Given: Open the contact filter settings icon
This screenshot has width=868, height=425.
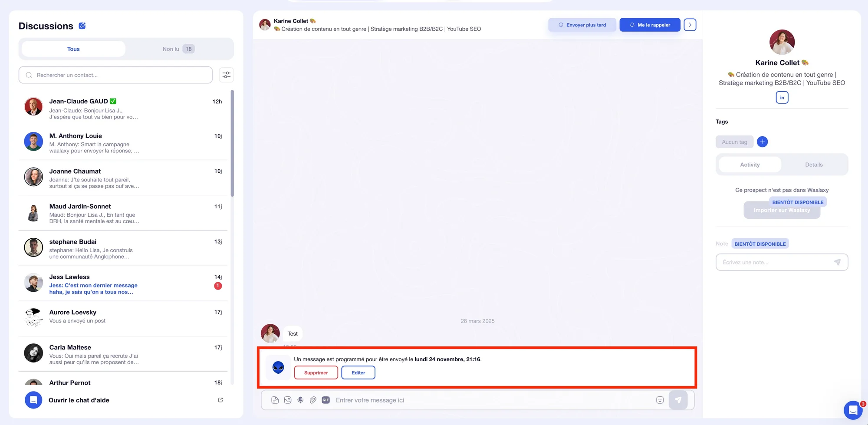Looking at the screenshot, I should point(227,75).
